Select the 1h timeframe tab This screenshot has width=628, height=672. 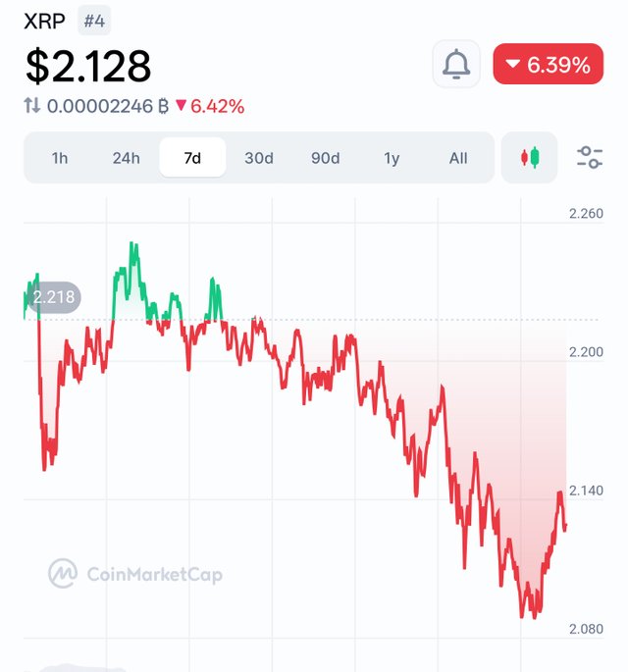(x=60, y=157)
